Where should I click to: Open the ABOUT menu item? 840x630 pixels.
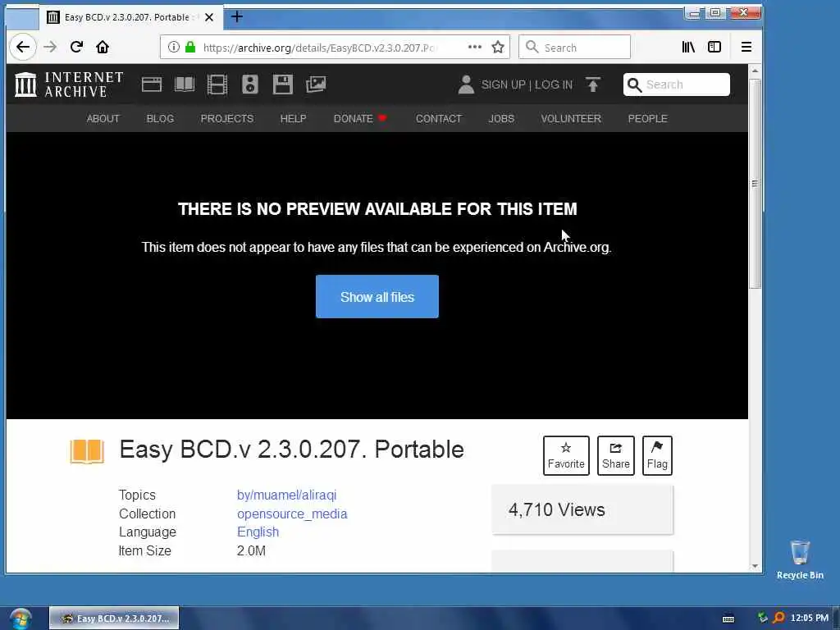tap(103, 118)
